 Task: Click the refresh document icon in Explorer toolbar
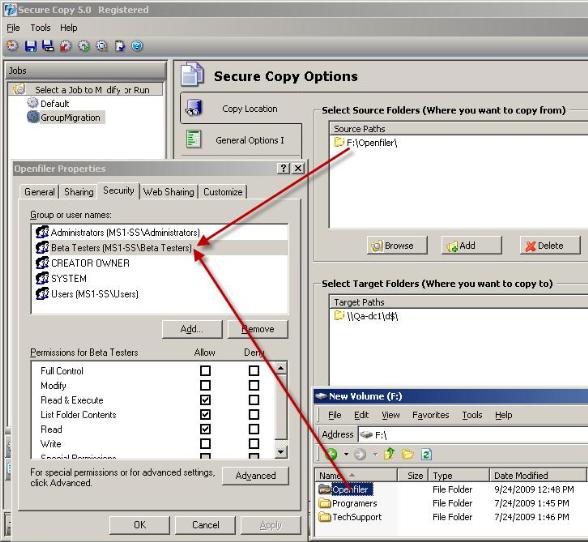(x=426, y=455)
